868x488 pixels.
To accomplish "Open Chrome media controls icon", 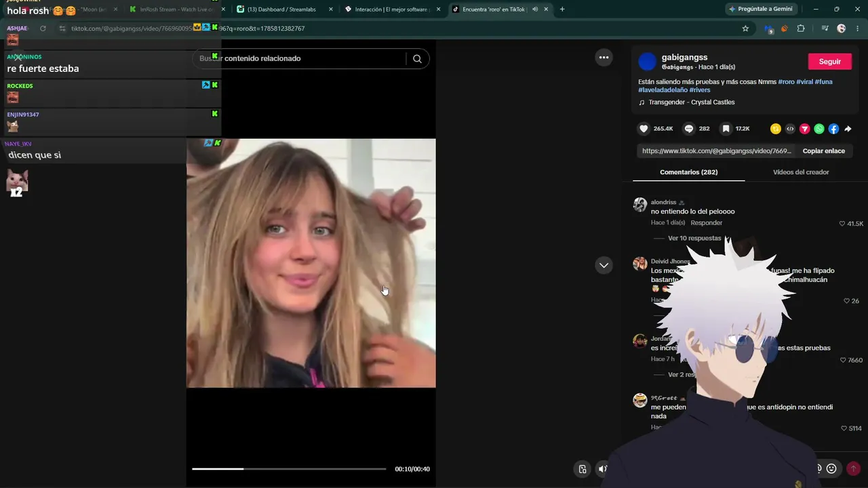I will [825, 28].
